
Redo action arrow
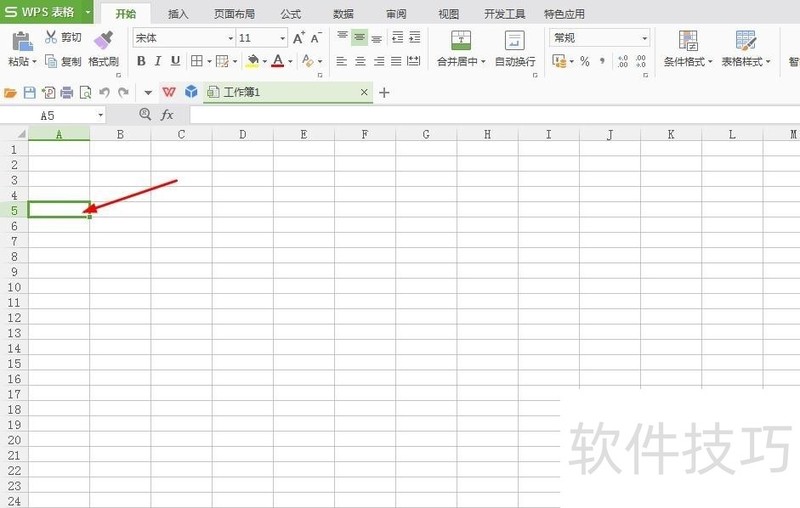[123, 93]
